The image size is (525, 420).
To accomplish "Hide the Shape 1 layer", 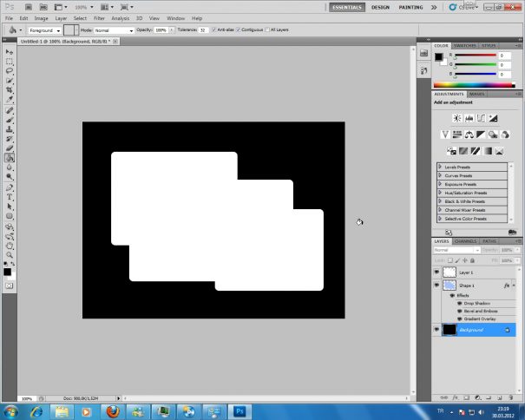I will click(x=436, y=285).
